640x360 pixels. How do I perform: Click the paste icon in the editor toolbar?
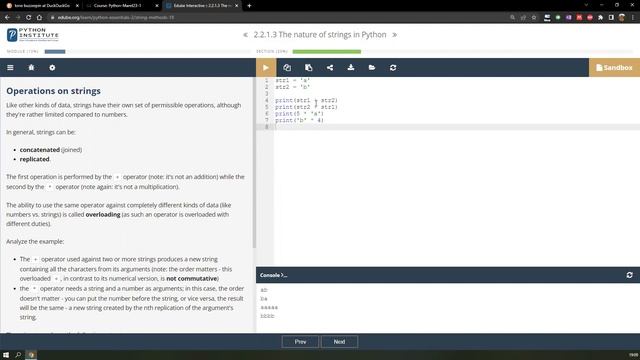point(309,68)
